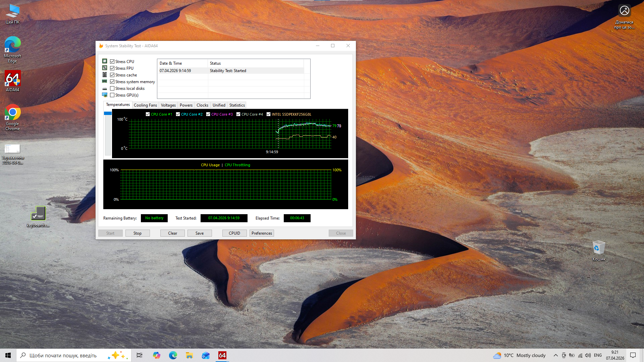The height and width of the screenshot is (362, 644).
Task: Click the AIDA64 taskbar icon
Action: 222,355
